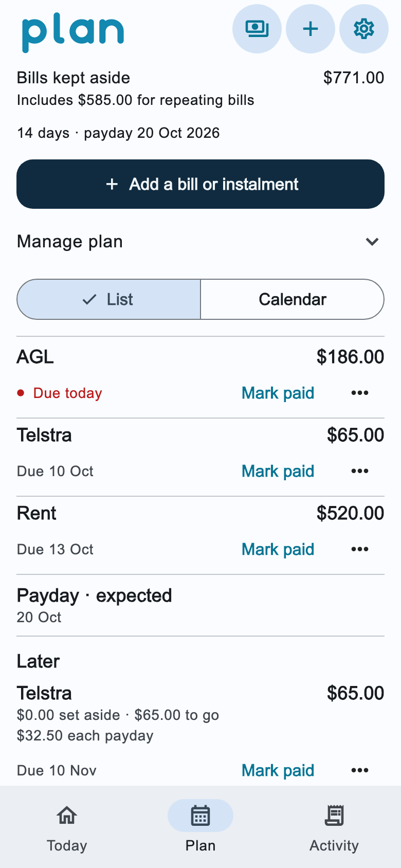The height and width of the screenshot is (868, 401).
Task: Expand Manage plan section label
Action: (x=70, y=242)
